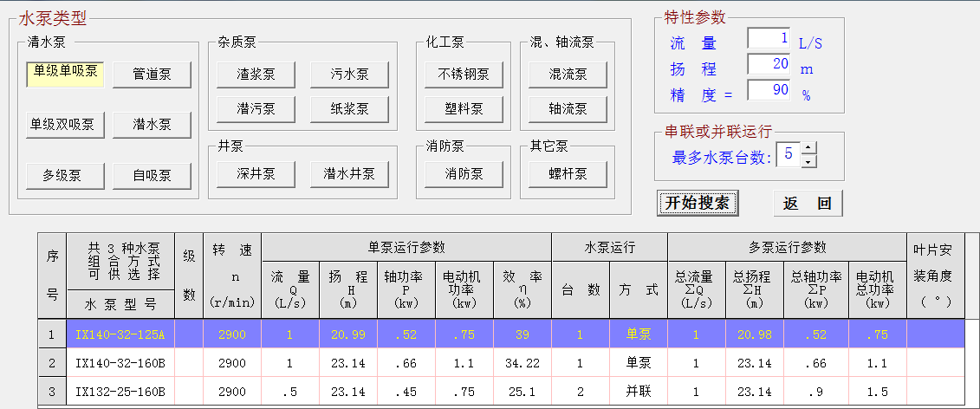The image size is (980, 409).
Task: Click row header number 3
Action: tap(52, 393)
